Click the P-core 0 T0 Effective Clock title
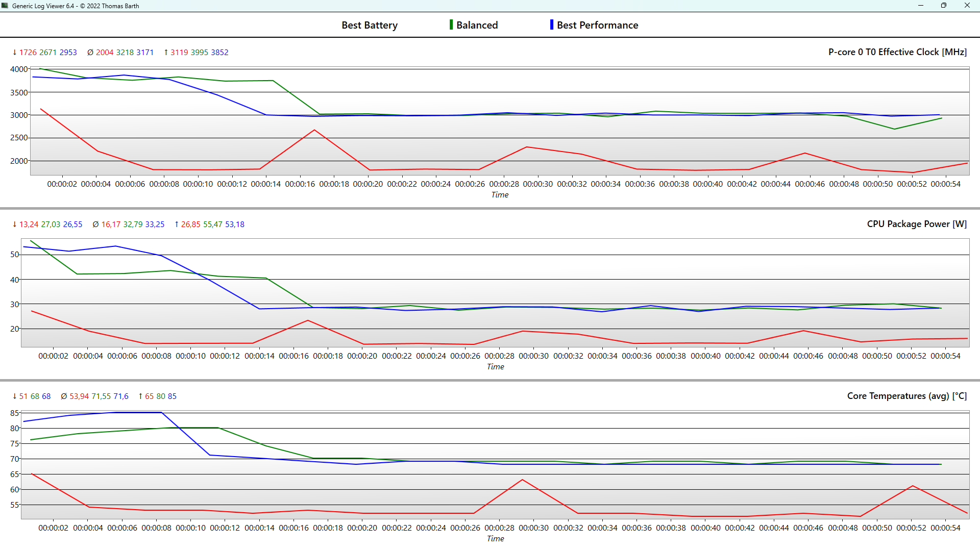 [x=897, y=52]
